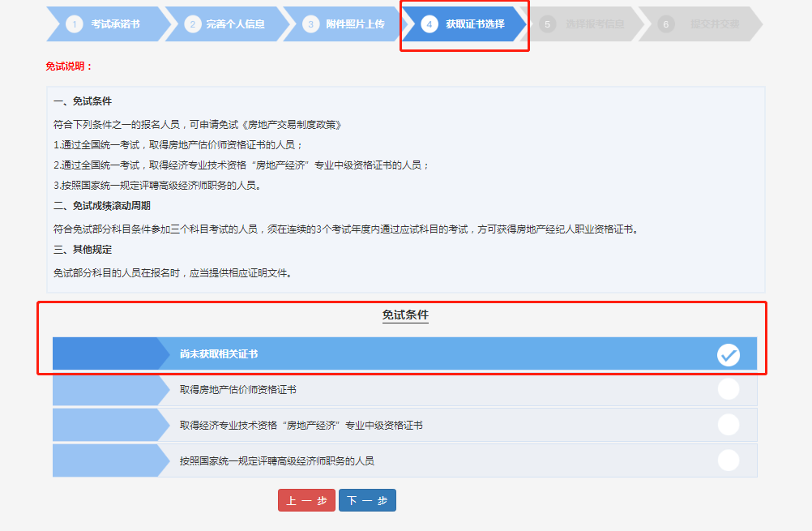Pick the 评聘高级经济师职务 radio circle
This screenshot has width=812, height=531.
point(729,460)
